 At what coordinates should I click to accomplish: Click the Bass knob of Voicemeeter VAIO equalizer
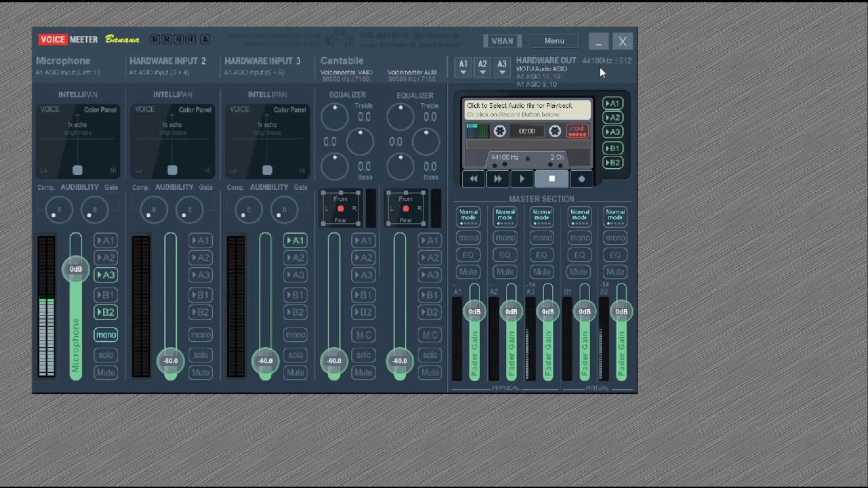tap(334, 166)
